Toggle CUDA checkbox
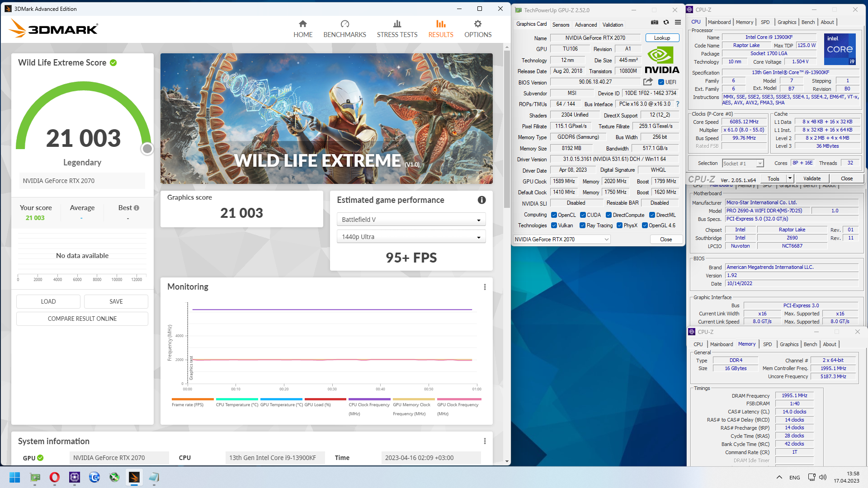Image resolution: width=868 pixels, height=488 pixels. (x=583, y=215)
